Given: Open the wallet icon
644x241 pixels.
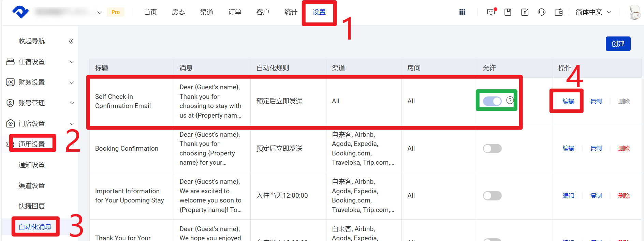Looking at the screenshot, I should tap(559, 12).
